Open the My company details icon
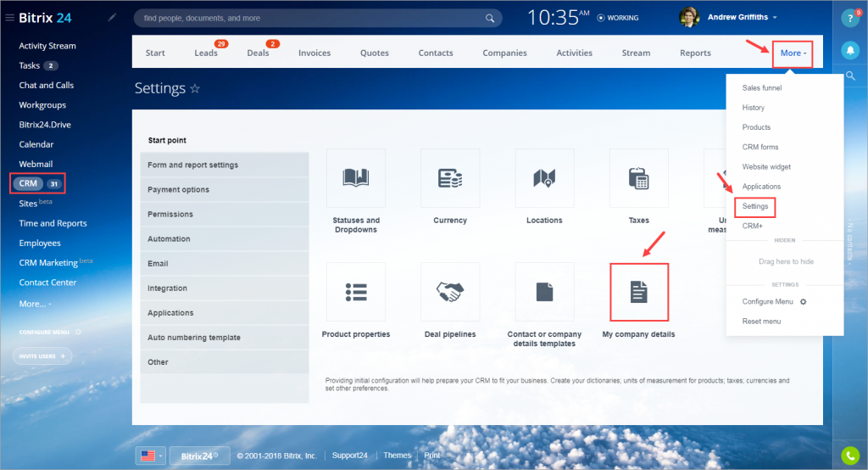Screen dimensions: 868x470 tap(639, 292)
